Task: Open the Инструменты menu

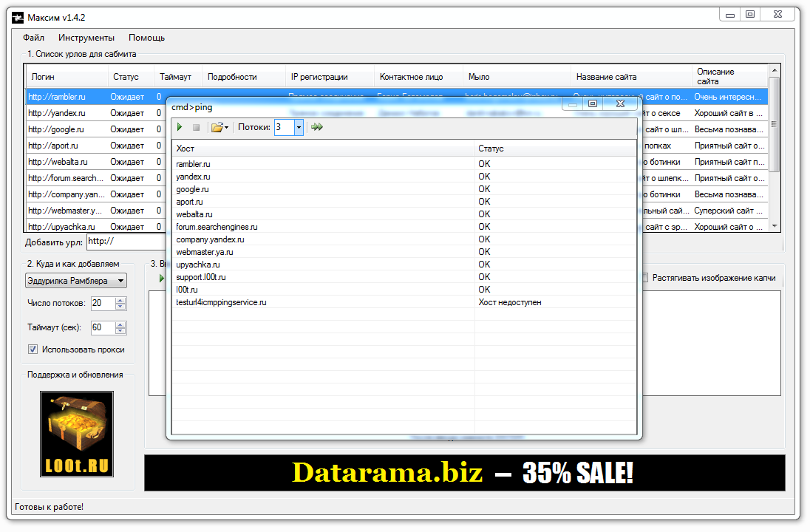Action: [86, 38]
